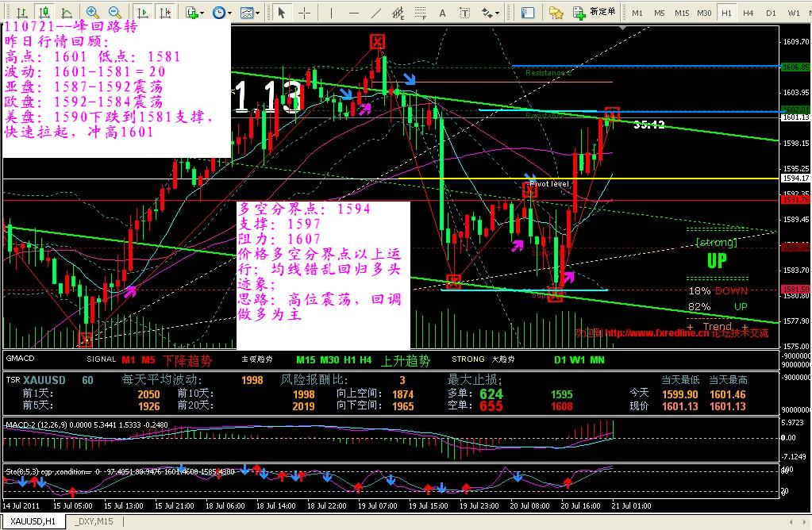Toggle chart auto scroll
This screenshot has height=530, width=812.
[142, 13]
